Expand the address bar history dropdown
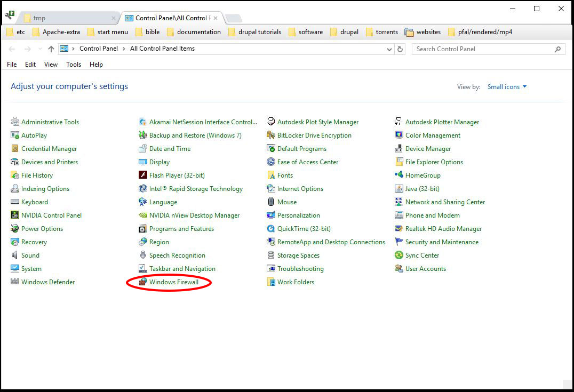 [389, 49]
